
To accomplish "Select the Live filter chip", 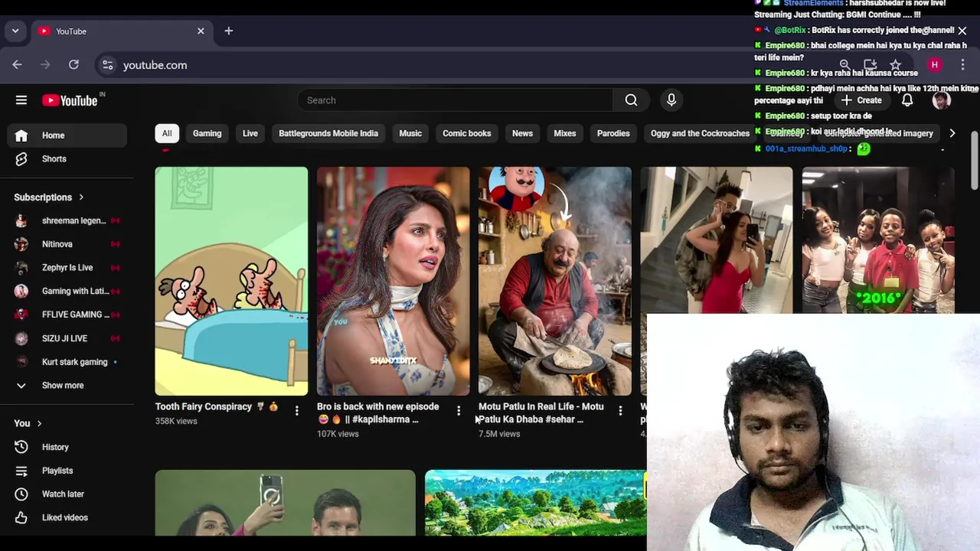I will coord(250,133).
